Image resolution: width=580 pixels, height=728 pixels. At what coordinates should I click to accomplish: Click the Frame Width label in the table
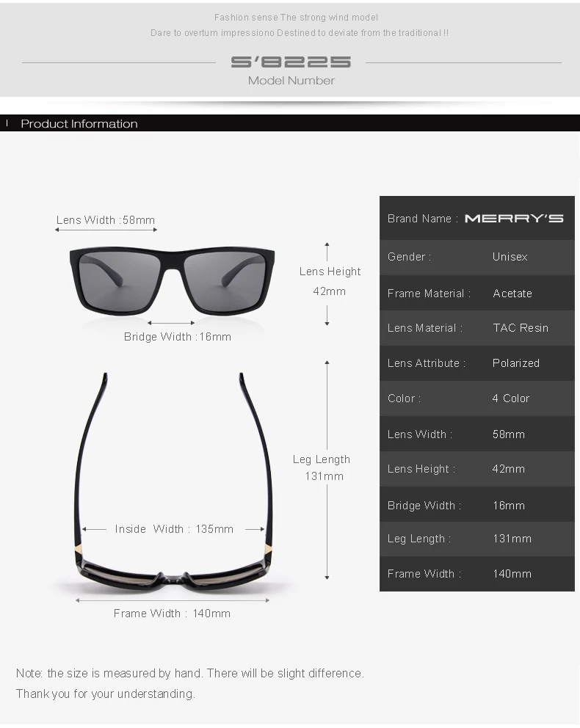[424, 574]
